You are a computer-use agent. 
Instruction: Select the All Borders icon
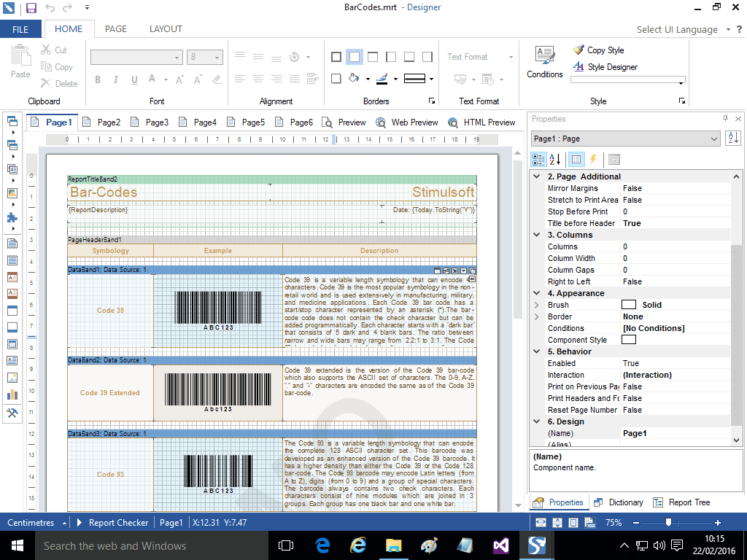click(336, 57)
